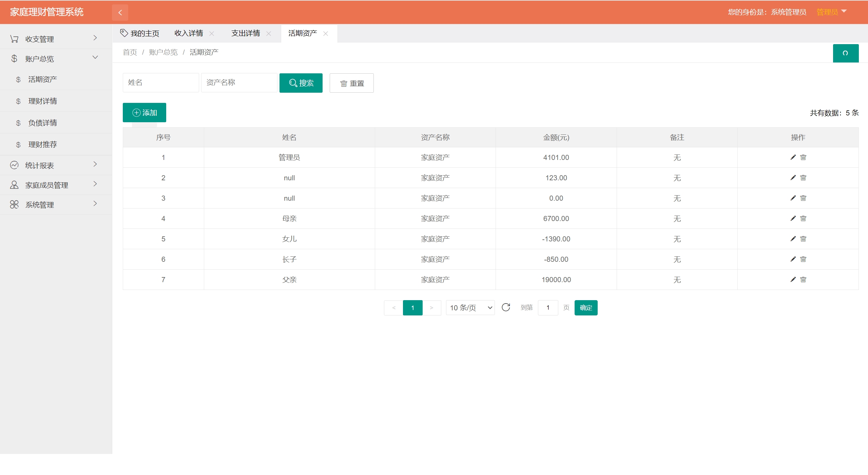Viewport: 868px width, 475px height.
Task: Click the sidebar collapse arrow in header
Action: pos(120,13)
